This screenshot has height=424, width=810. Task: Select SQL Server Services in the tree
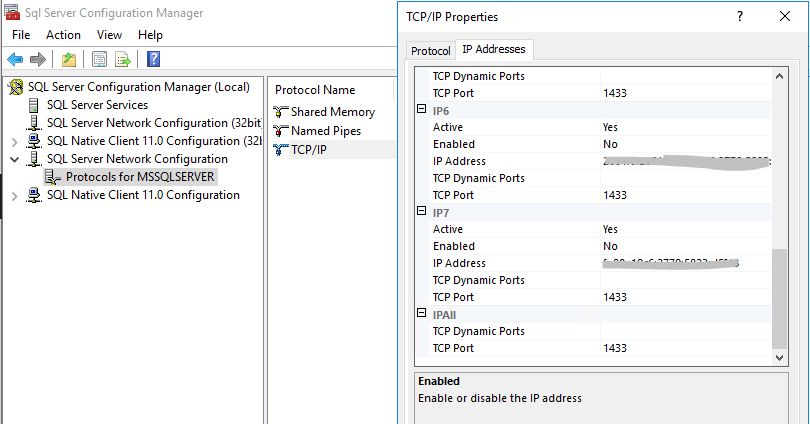click(97, 105)
